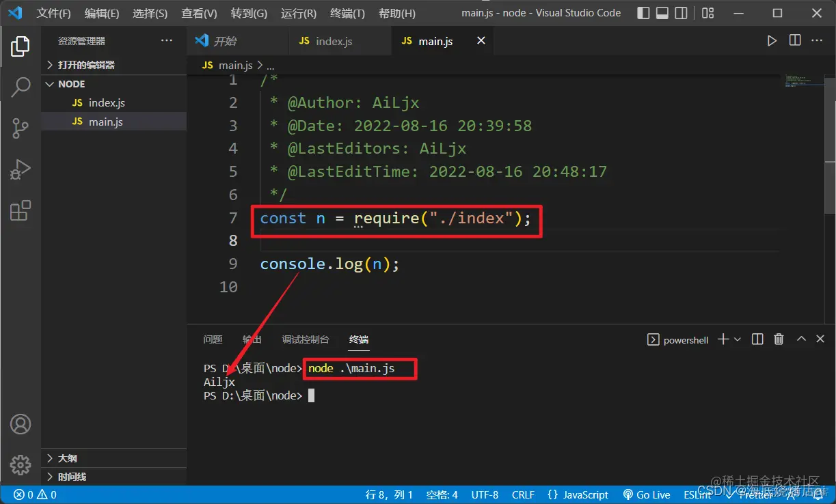The width and height of the screenshot is (836, 504).
Task: Close the terminal panel
Action: click(821, 339)
